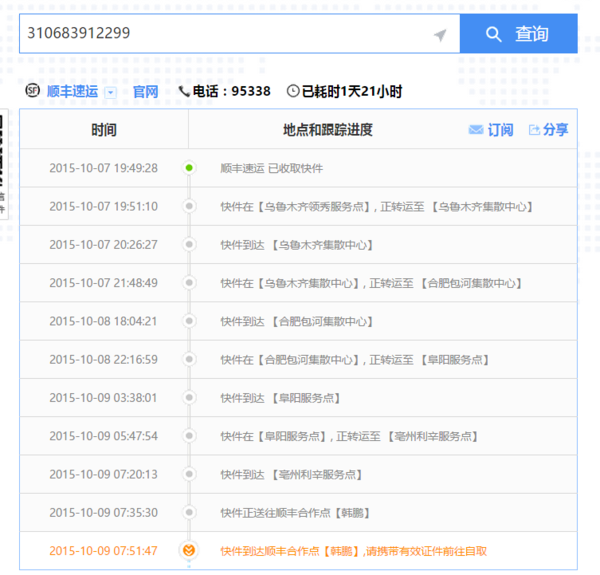The image size is (600, 575).
Task: Open the 官网 official website link
Action: [x=145, y=92]
